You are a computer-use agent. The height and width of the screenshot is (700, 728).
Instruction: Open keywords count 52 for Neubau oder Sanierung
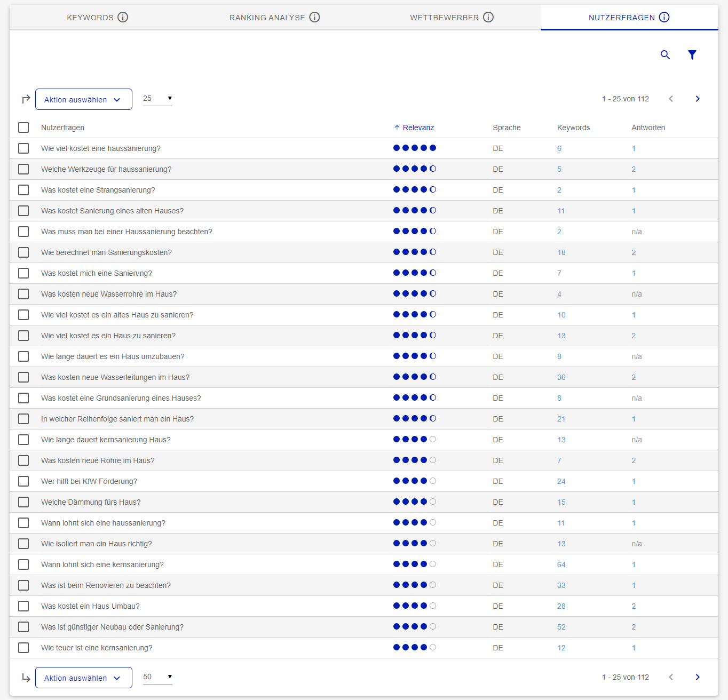(x=561, y=627)
